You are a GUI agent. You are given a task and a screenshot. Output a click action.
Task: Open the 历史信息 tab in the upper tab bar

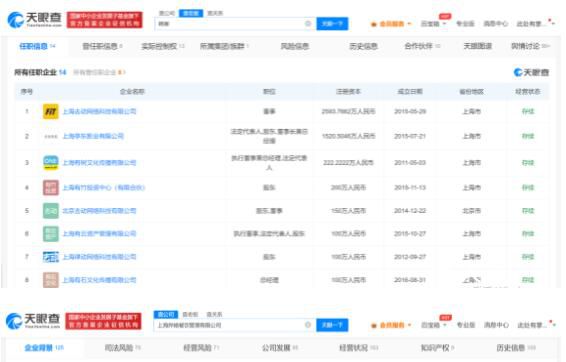363,46
